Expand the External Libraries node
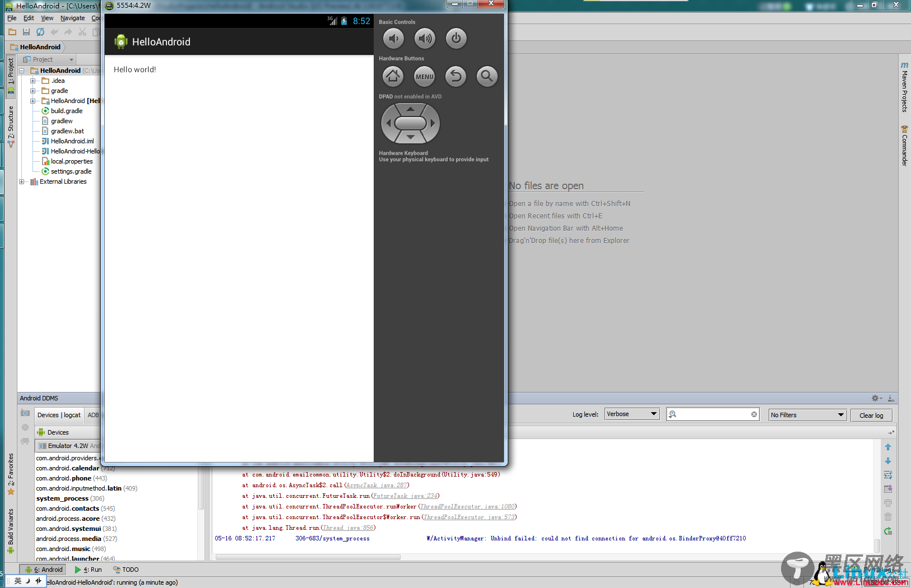The width and height of the screenshot is (911, 588). 22,181
